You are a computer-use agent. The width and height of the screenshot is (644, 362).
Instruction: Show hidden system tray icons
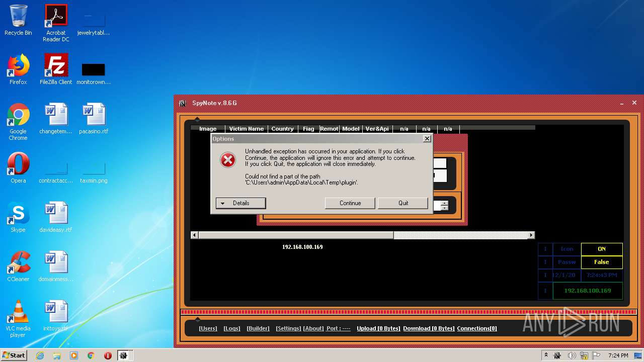(x=546, y=355)
